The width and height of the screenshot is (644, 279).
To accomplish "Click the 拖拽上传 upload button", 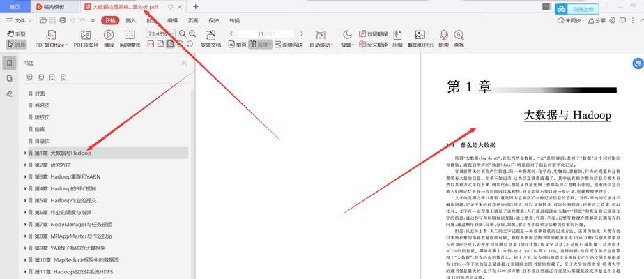I will point(576,8).
